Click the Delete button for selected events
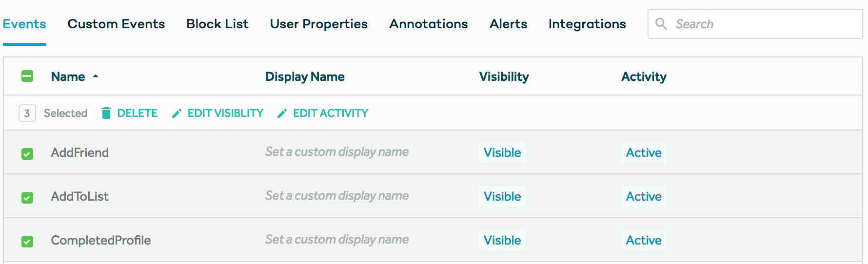Viewport: 868px width, 264px height. (x=137, y=113)
